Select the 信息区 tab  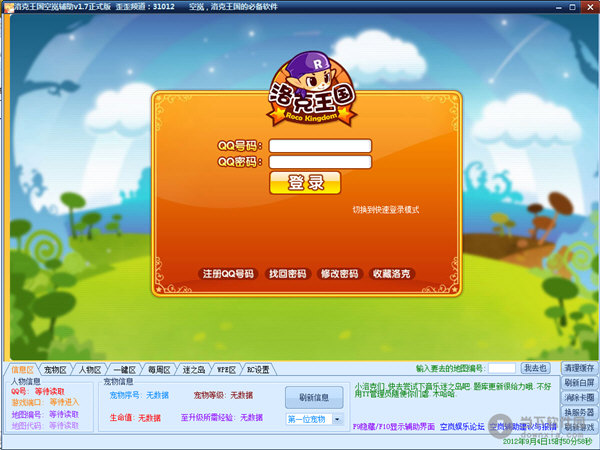22,369
